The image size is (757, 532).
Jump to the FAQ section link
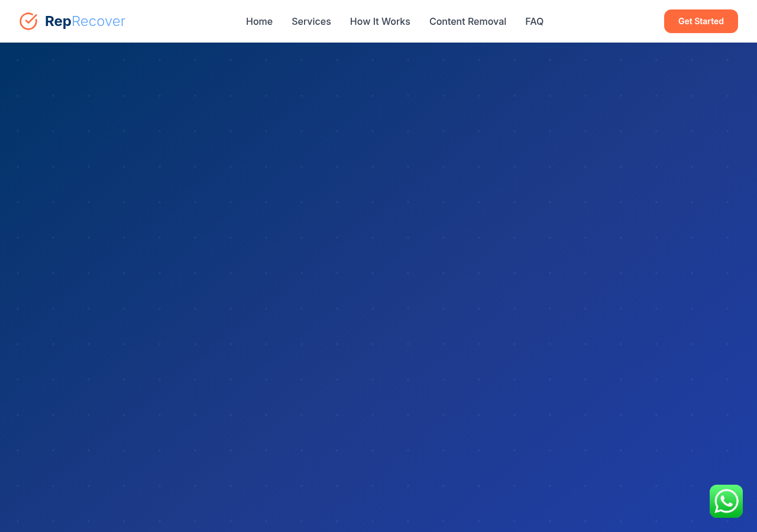(534, 21)
